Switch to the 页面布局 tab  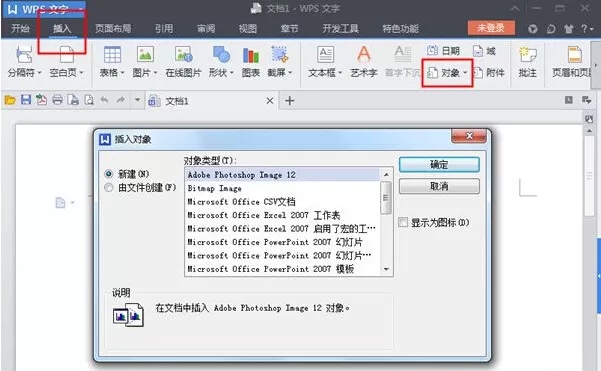(113, 29)
